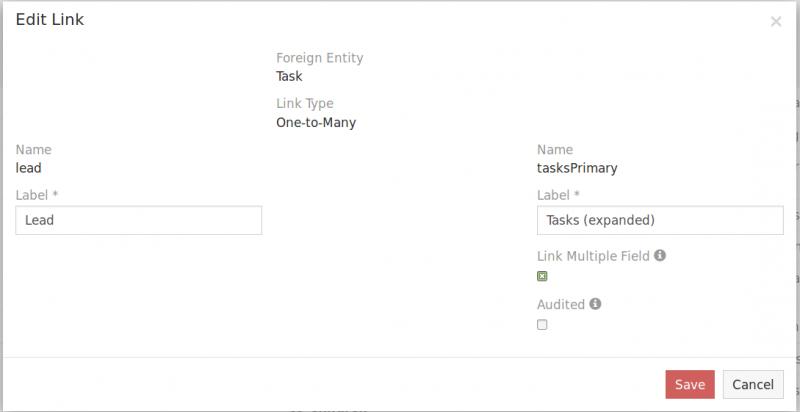Click Label heading above Tasks (expanded) field

point(558,195)
